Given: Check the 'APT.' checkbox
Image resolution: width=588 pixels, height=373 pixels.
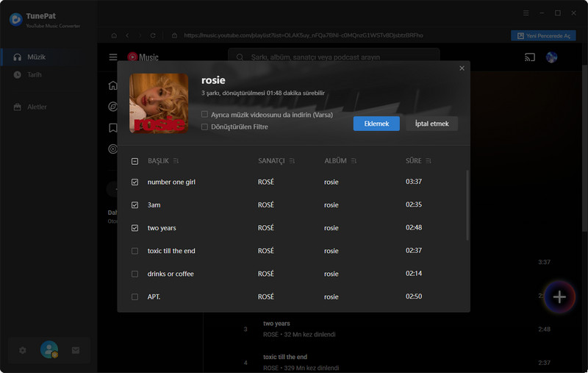Looking at the screenshot, I should [135, 296].
